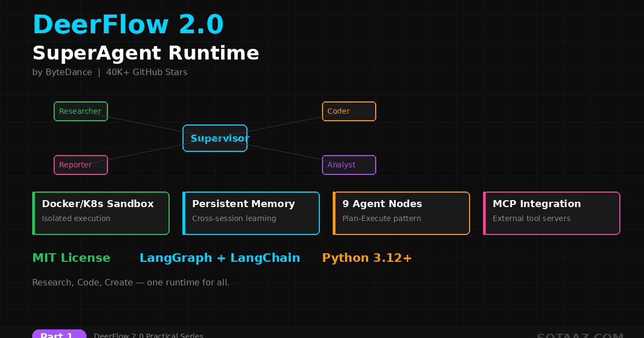The height and width of the screenshot is (338, 644).
Task: Select the Coder agent node
Action: click(x=349, y=112)
